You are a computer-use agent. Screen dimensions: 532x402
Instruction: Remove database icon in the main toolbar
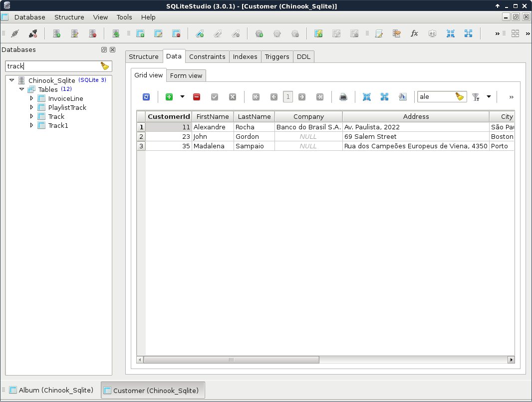(x=93, y=33)
